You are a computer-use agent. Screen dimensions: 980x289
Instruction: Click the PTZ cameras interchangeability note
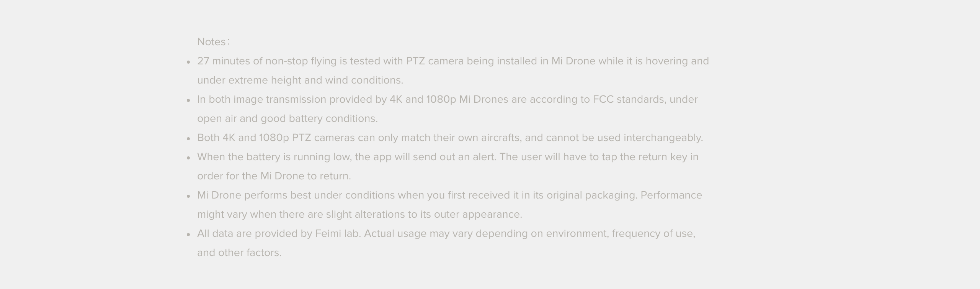tap(450, 138)
